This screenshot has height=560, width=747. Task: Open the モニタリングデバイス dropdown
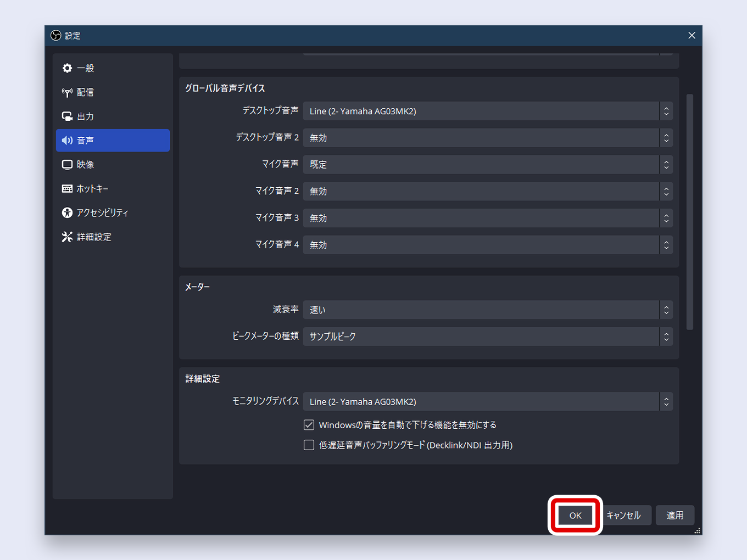tap(488, 401)
